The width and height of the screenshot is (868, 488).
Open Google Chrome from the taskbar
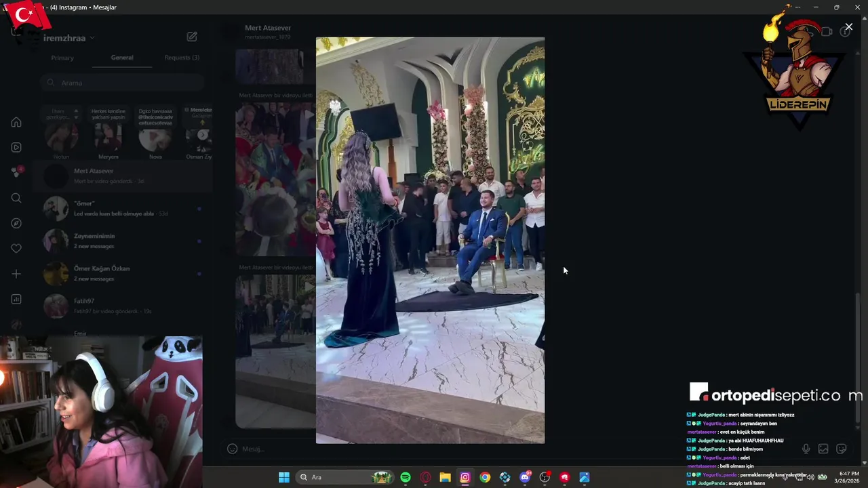(485, 477)
